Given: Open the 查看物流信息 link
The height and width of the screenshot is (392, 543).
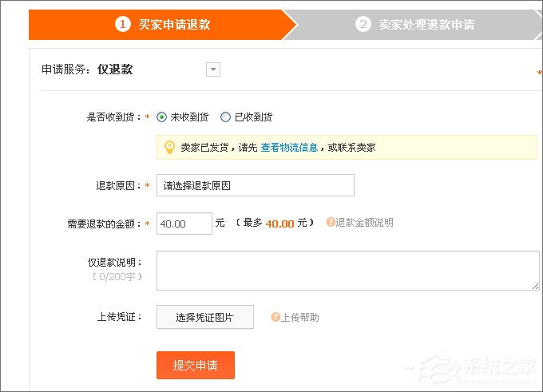Looking at the screenshot, I should pos(289,148).
